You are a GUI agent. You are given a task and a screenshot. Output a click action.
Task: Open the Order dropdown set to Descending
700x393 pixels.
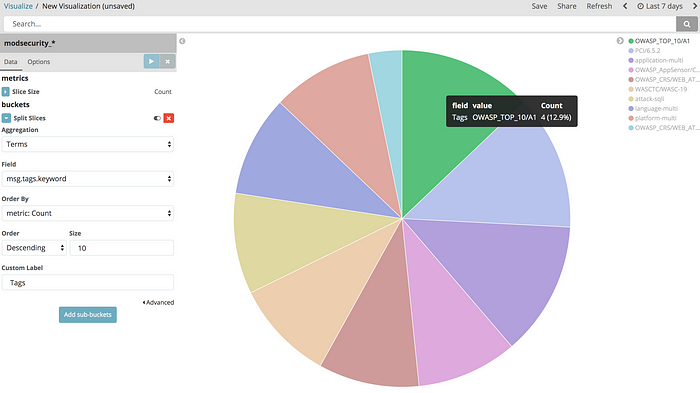tap(34, 248)
